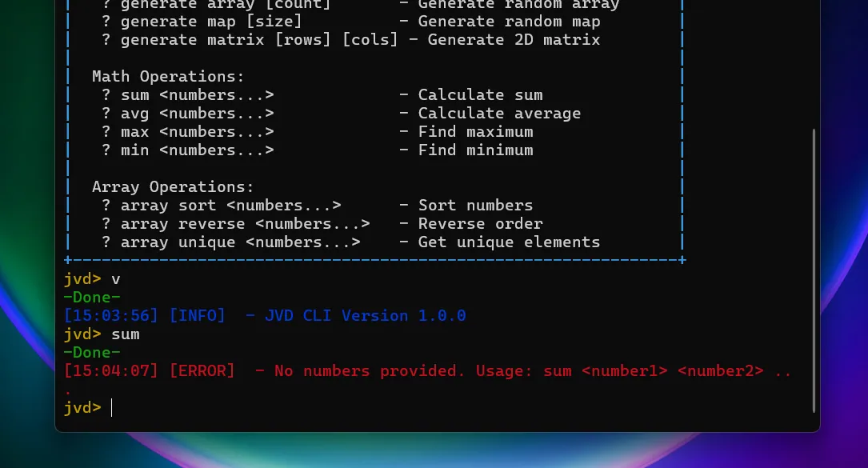Viewport: 868px width, 468px height.
Task: Click the 'Math Operations:' heading
Action: click(x=168, y=77)
